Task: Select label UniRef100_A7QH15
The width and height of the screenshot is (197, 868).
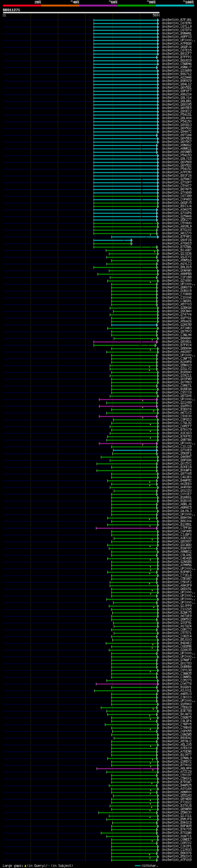Action: (x=177, y=243)
